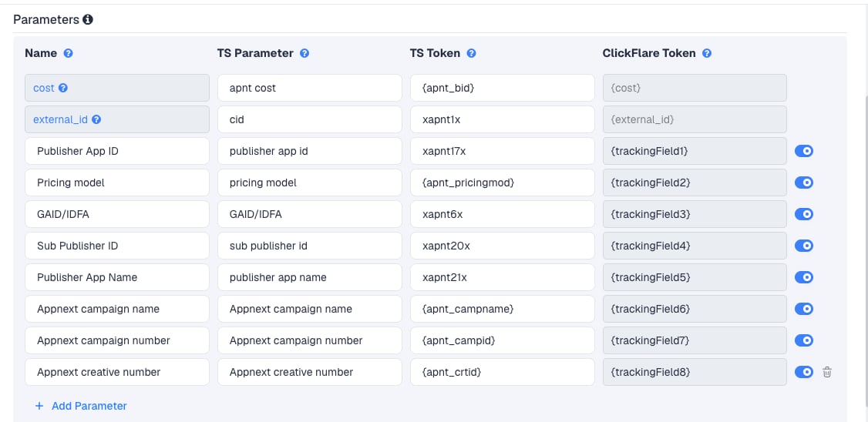Image resolution: width=868 pixels, height=422 pixels.
Task: Click the external_id name field
Action: 117,119
